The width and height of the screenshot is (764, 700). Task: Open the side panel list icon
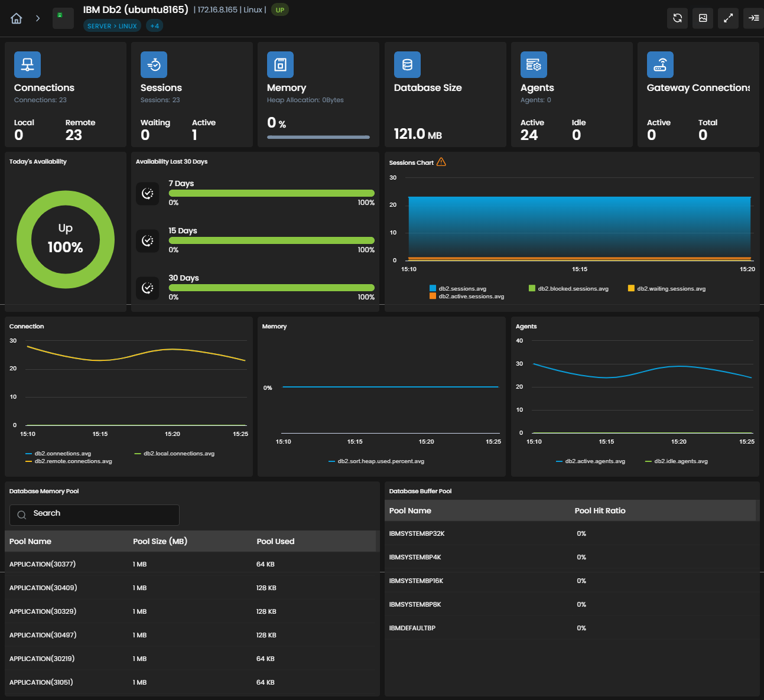tap(754, 18)
